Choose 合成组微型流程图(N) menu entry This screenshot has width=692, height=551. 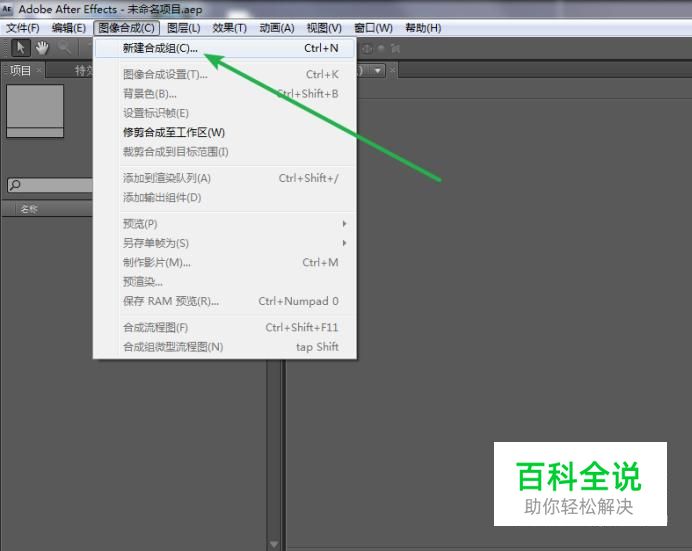pos(225,347)
